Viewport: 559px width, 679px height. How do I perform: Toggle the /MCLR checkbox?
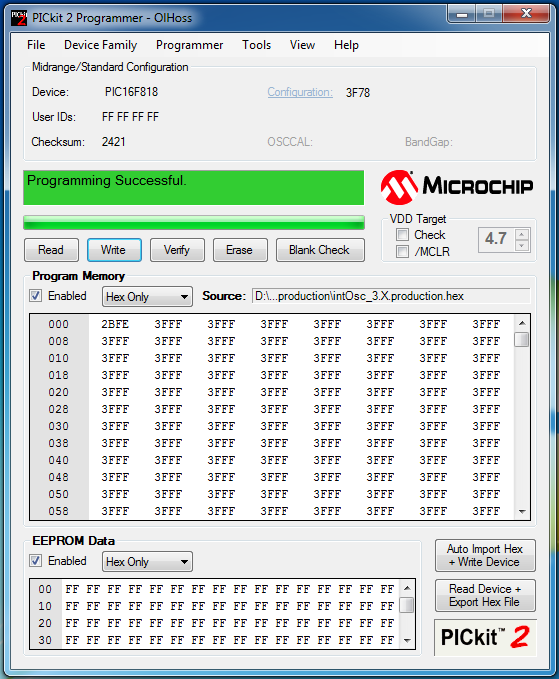(402, 252)
